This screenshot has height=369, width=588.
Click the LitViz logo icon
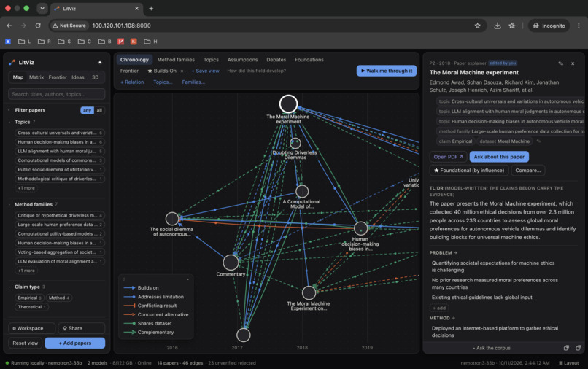pyautogui.click(x=12, y=63)
